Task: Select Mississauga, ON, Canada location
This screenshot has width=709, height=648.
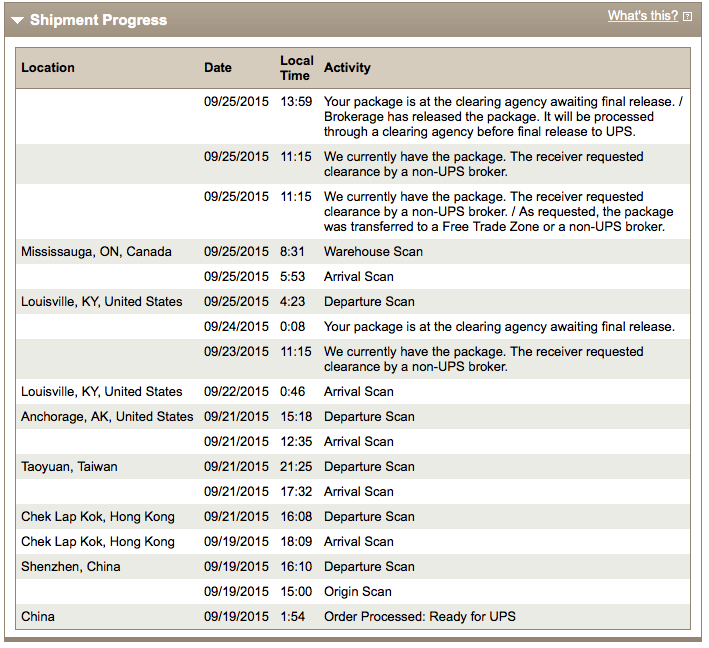Action: [x=96, y=251]
